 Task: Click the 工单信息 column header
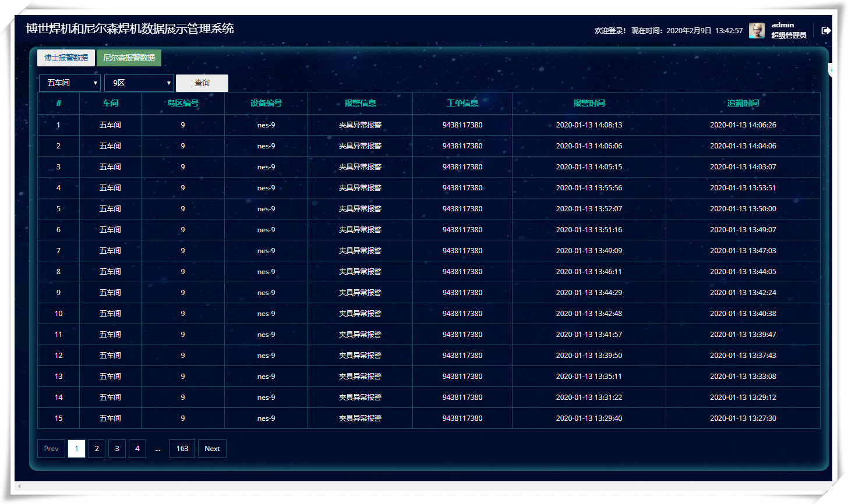click(x=462, y=104)
